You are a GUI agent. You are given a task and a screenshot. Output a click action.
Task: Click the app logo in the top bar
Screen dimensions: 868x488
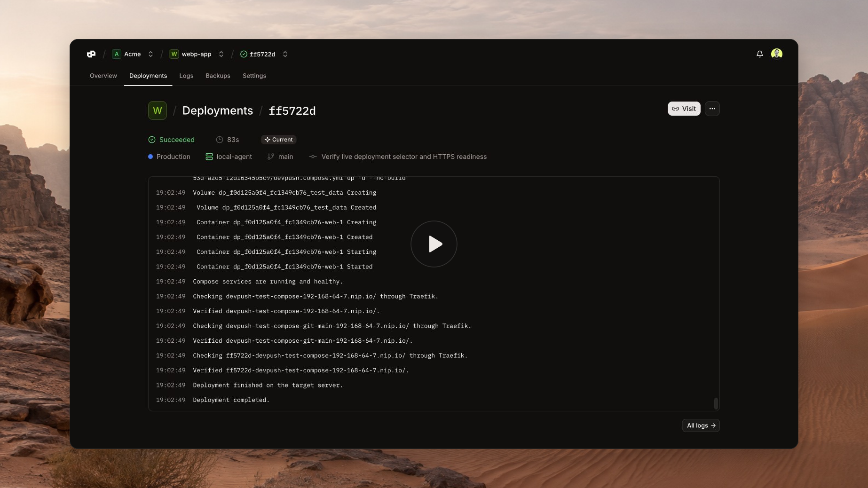pos(91,54)
